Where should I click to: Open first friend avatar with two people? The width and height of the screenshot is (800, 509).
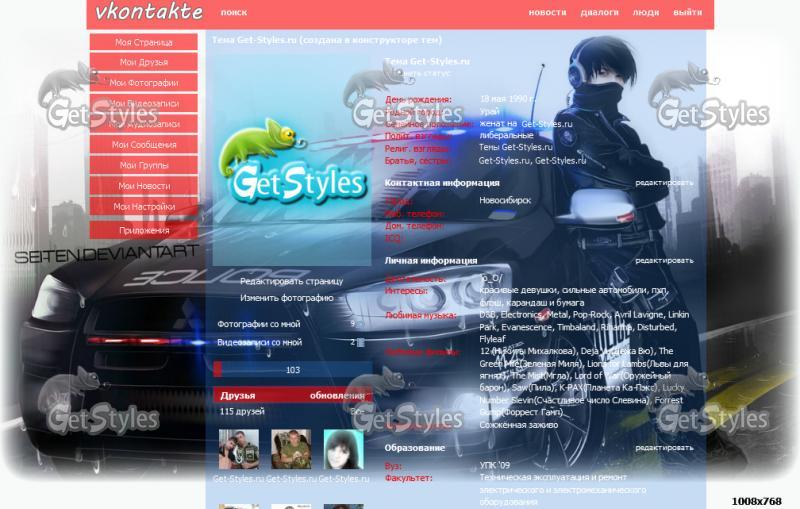(238, 449)
